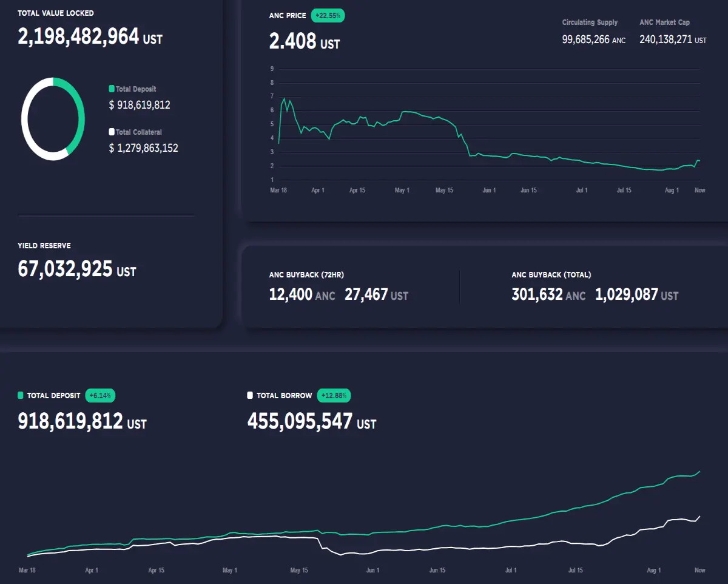This screenshot has width=728, height=584.
Task: Click the 'TOTAL BORROW' heading text
Action: coord(285,395)
